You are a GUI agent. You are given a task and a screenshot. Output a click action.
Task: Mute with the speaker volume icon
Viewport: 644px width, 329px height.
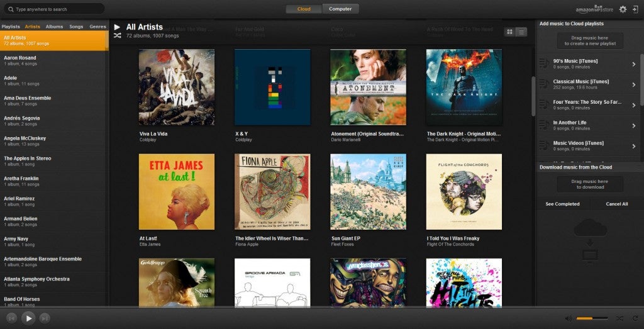click(x=569, y=318)
